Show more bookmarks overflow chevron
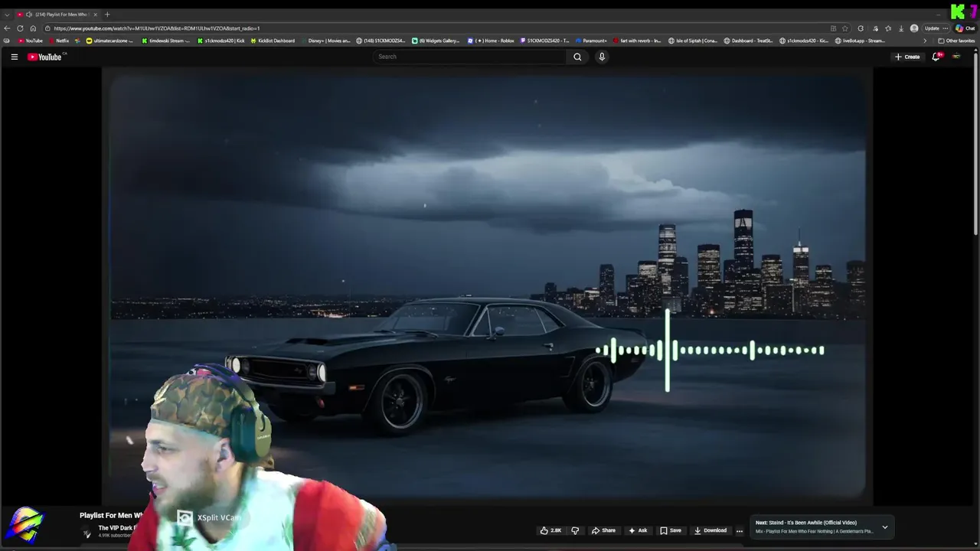The width and height of the screenshot is (980, 551). (924, 41)
